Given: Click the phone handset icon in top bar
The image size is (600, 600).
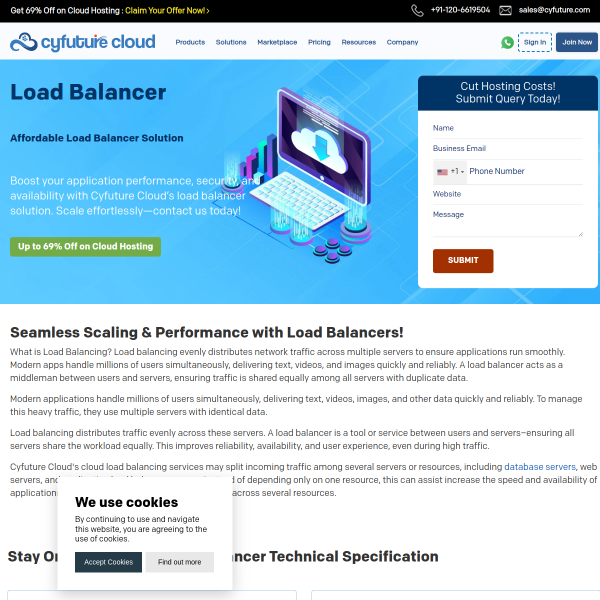Looking at the screenshot, I should click(x=417, y=10).
